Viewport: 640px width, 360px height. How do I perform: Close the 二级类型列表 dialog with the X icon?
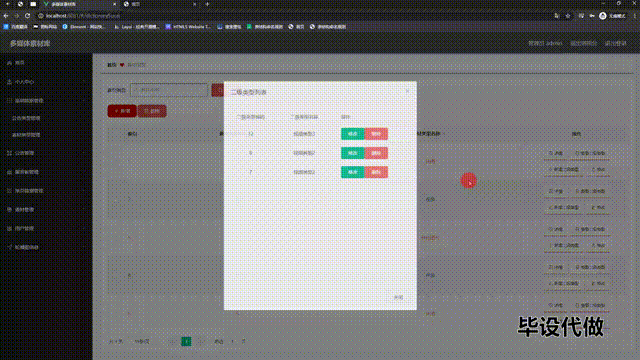coord(407,91)
